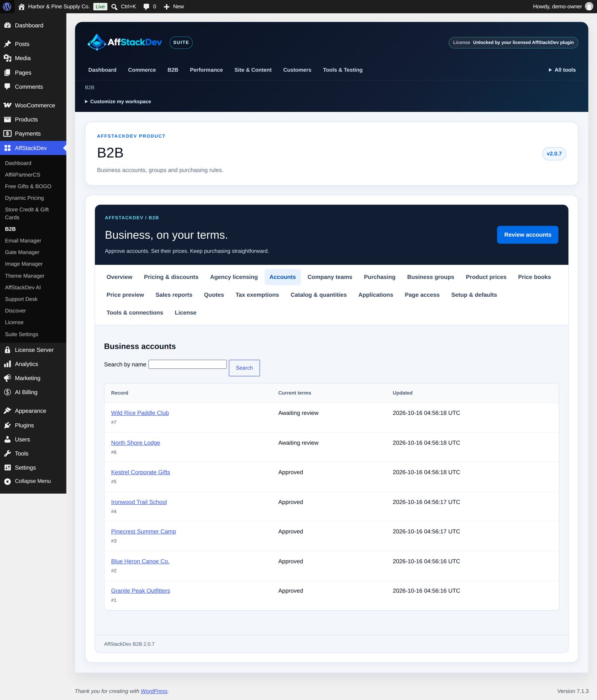
Task: Switch to the Pricing & discounts tab
Action: (x=171, y=277)
